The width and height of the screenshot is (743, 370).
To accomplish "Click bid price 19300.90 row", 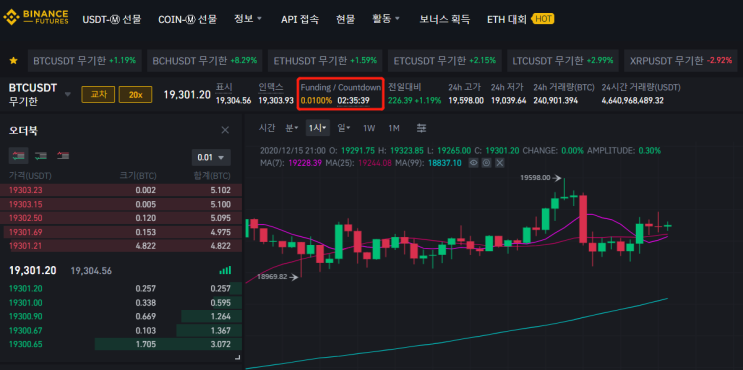I will (121, 316).
